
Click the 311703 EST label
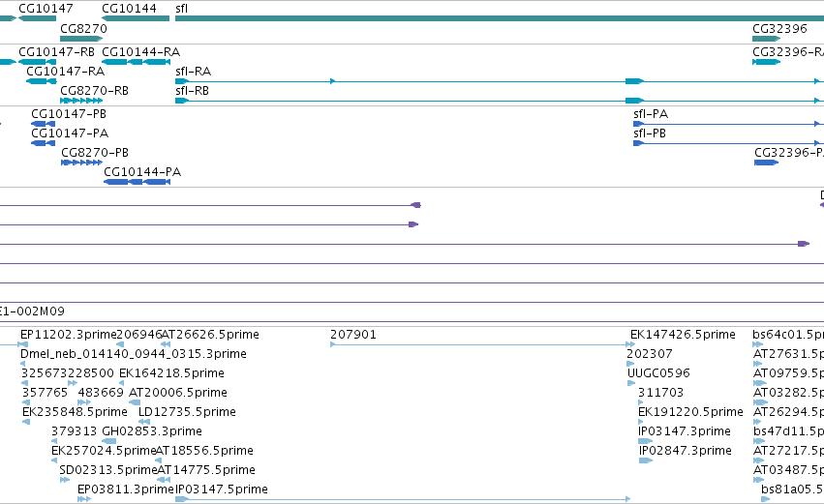pyautogui.click(x=660, y=393)
